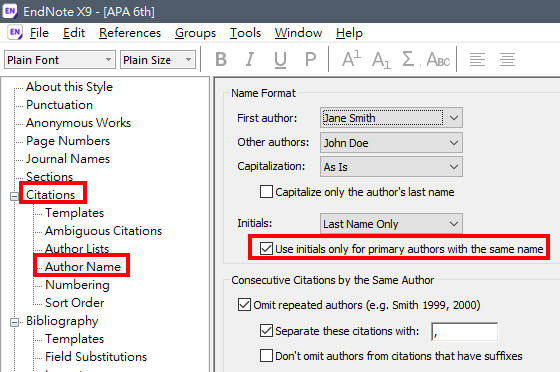Select Anonymous Works in the tree
Viewport: 560px width, 372px height.
pos(78,123)
